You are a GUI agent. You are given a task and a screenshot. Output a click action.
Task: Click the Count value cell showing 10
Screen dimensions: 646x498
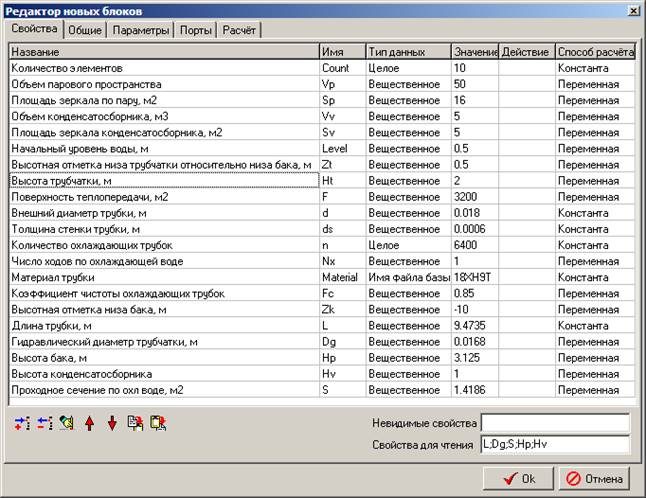pos(474,68)
